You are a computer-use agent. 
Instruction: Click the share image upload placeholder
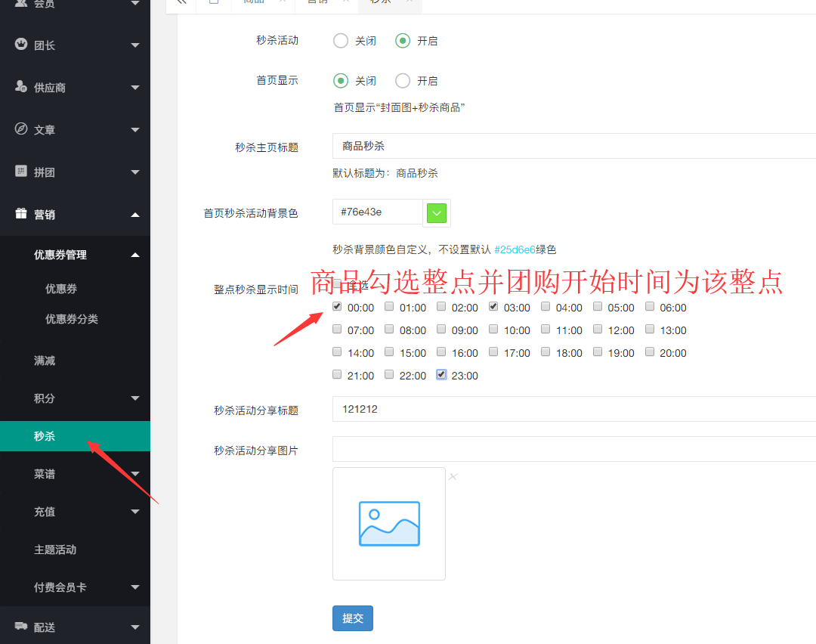click(x=388, y=523)
